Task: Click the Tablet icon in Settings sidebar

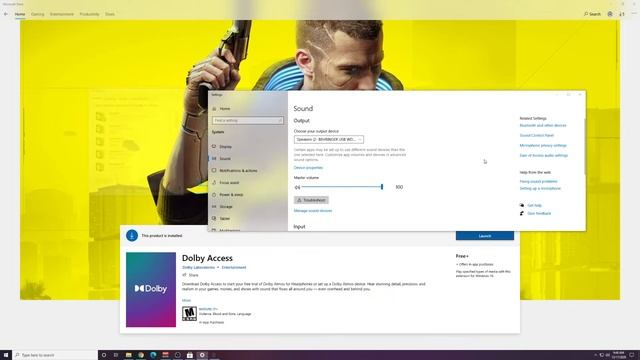Action: point(214,218)
